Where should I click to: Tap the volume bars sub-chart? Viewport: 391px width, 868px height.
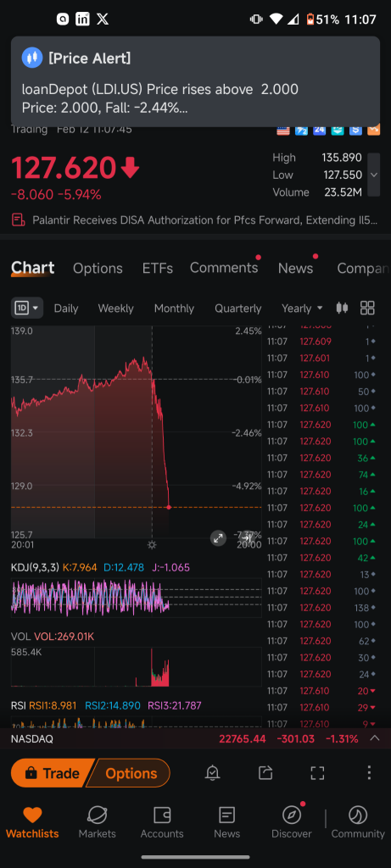[x=137, y=666]
